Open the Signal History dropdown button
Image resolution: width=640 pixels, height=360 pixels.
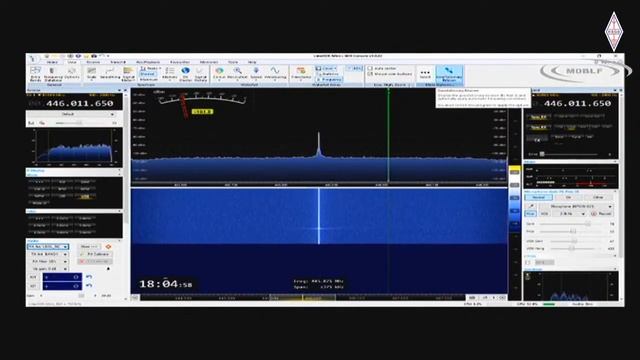(x=200, y=74)
